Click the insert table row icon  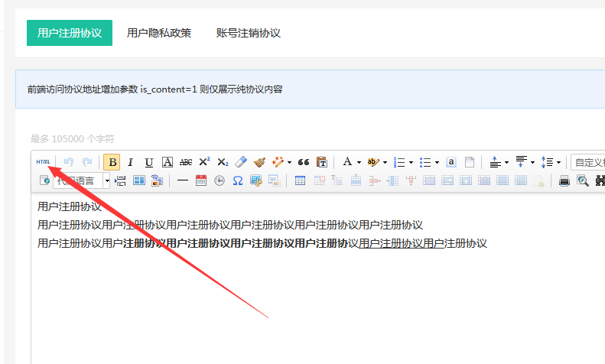356,180
